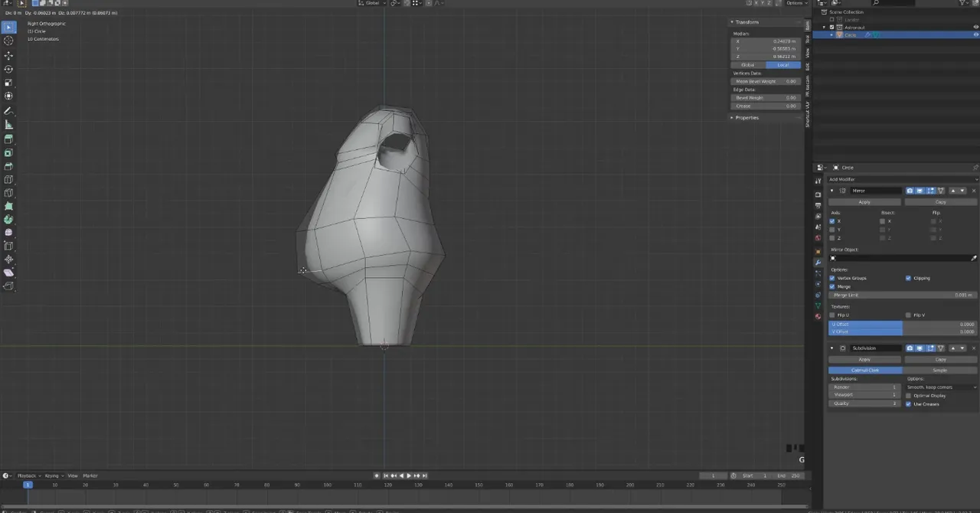
Task: Remove the Mirror modifier with X
Action: click(x=974, y=191)
